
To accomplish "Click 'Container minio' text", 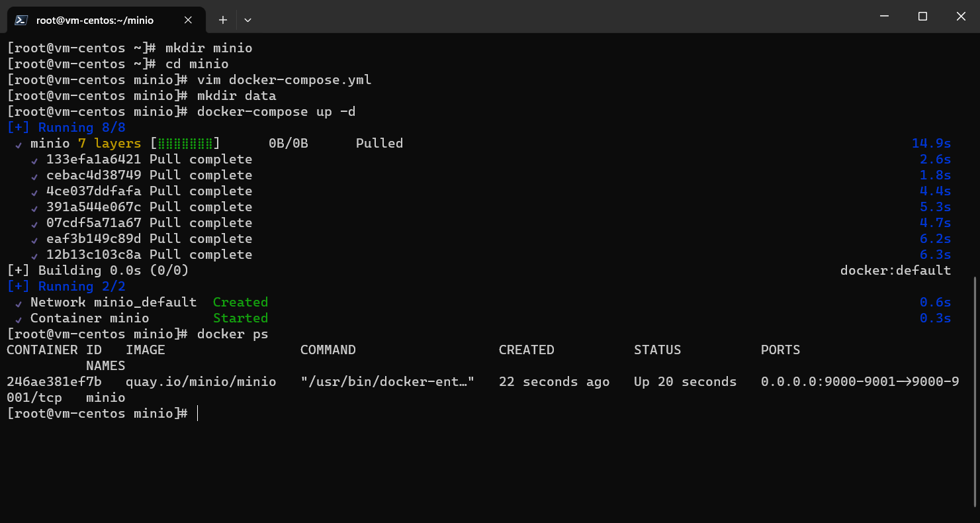I will 90,318.
